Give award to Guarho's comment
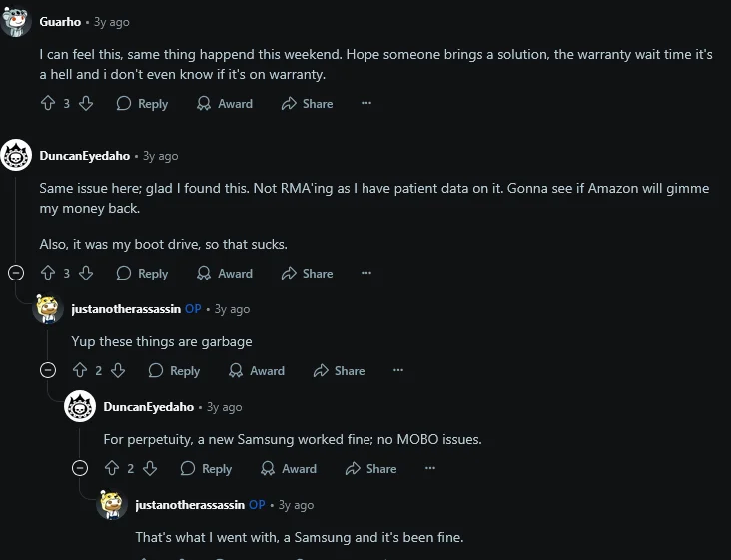The image size is (731, 560). point(225,103)
